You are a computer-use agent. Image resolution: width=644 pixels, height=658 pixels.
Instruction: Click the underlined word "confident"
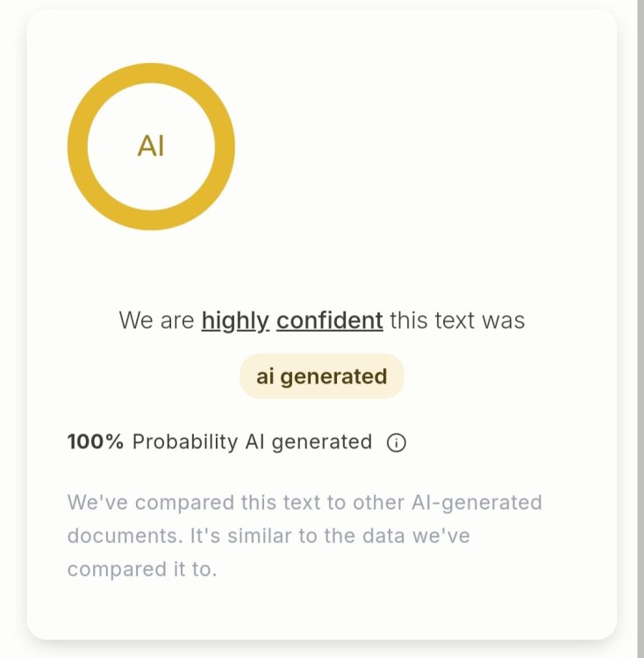click(x=329, y=320)
